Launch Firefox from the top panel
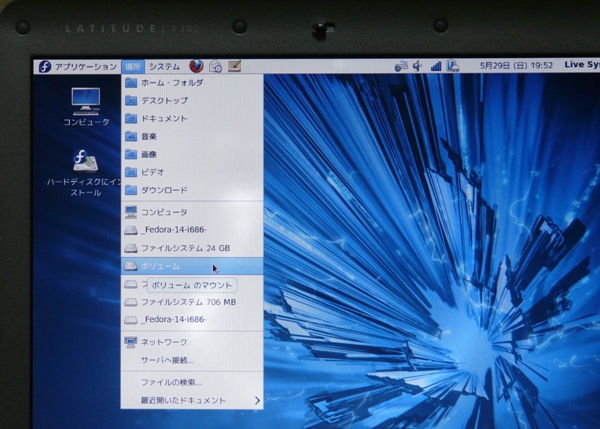Screen dimensions: 600x429 tap(195, 66)
